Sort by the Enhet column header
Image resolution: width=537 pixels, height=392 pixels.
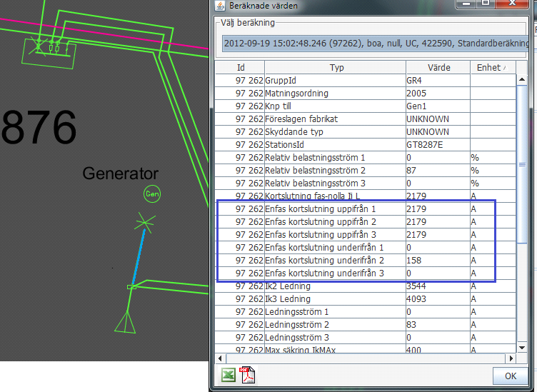tap(493, 67)
